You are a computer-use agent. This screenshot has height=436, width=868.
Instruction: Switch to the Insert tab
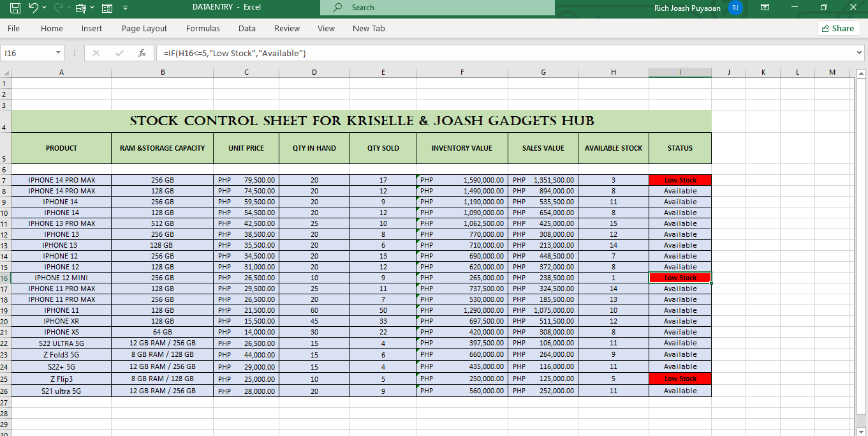pos(92,28)
